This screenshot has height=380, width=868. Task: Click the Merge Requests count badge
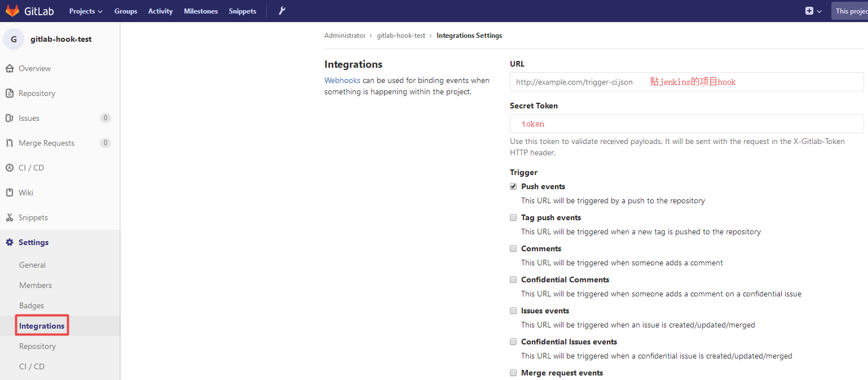coord(105,143)
